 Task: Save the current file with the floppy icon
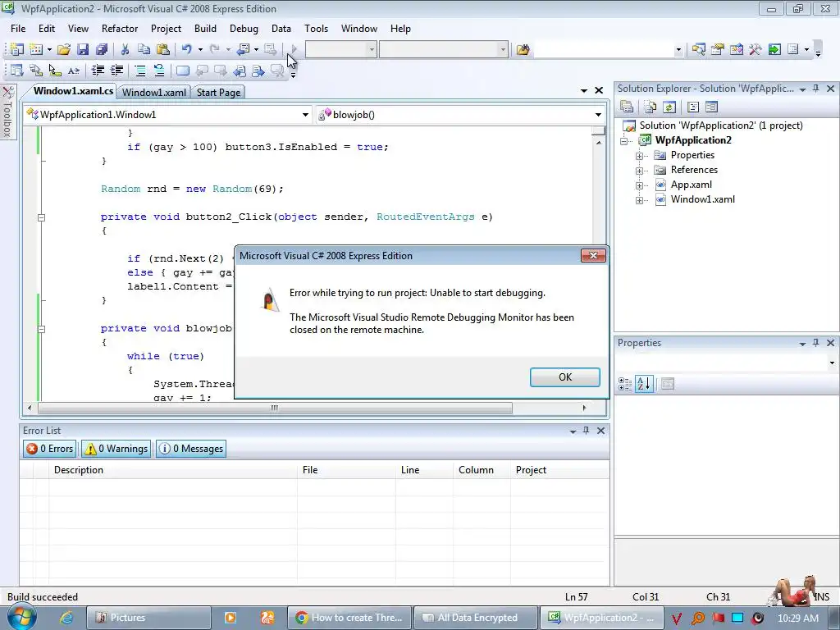[x=83, y=50]
